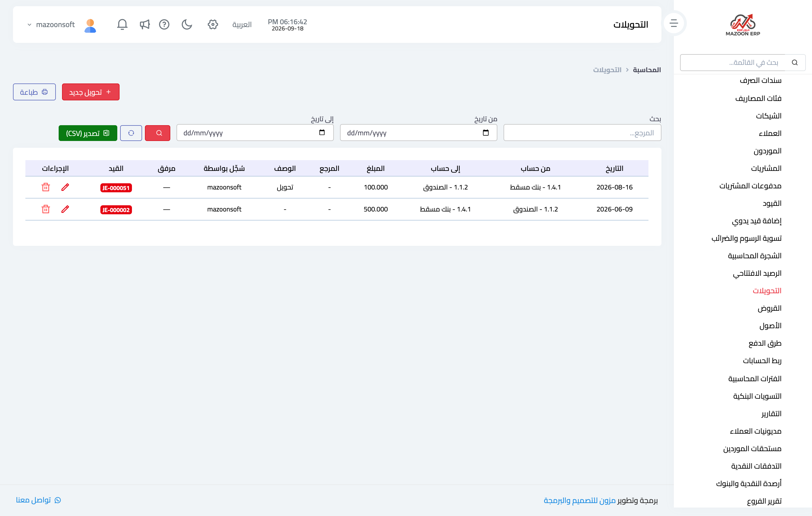The height and width of the screenshot is (516, 812).
Task: Focus the إلى تاريخ date field
Action: [x=255, y=133]
